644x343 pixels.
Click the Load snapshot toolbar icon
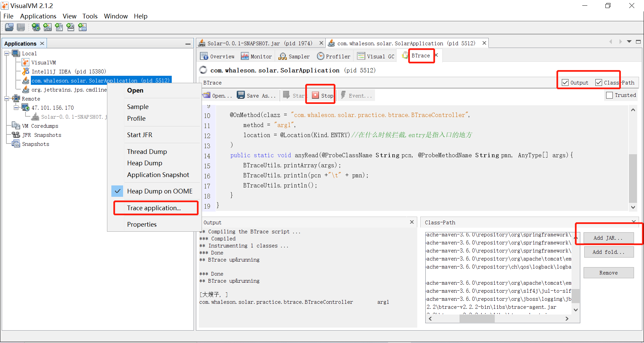pyautogui.click(x=9, y=27)
